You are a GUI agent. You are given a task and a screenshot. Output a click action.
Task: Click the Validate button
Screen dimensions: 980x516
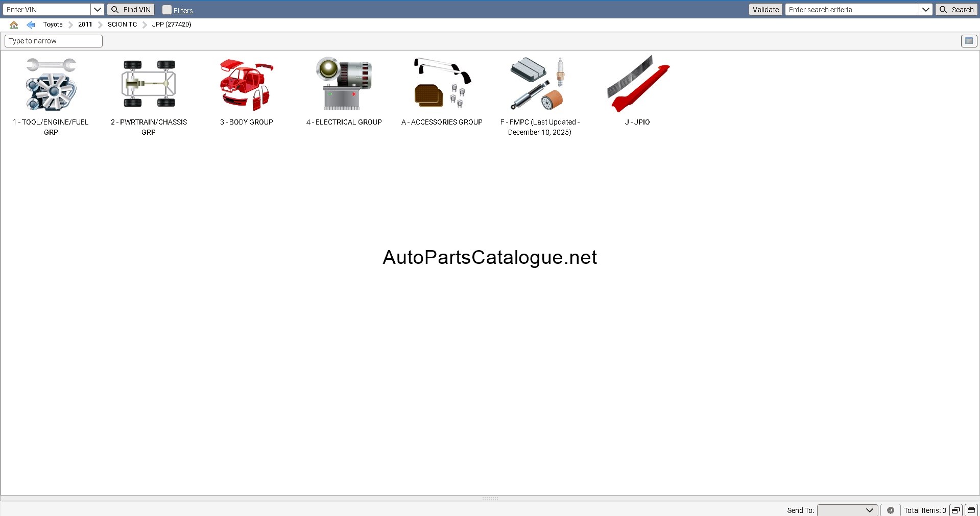766,10
